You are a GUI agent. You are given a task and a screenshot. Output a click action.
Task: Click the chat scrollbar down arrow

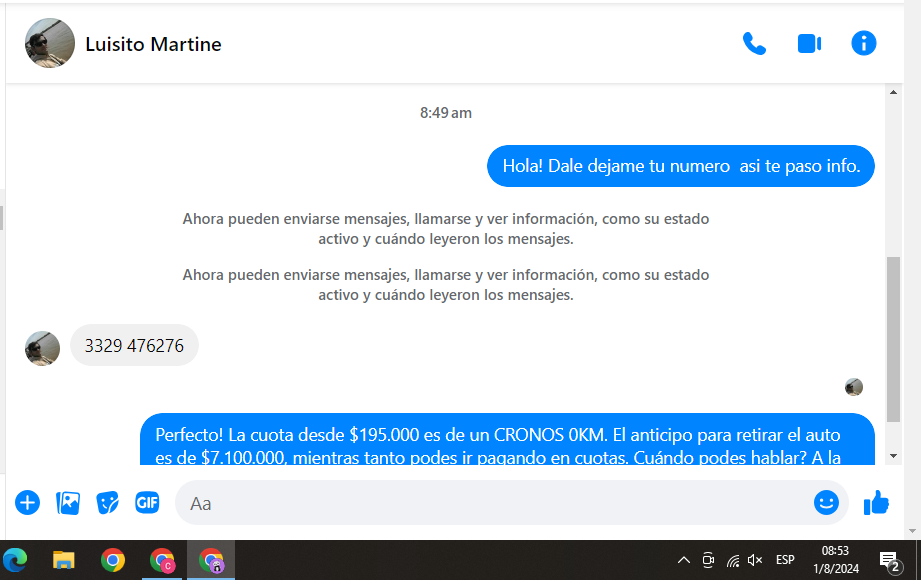[x=893, y=456]
